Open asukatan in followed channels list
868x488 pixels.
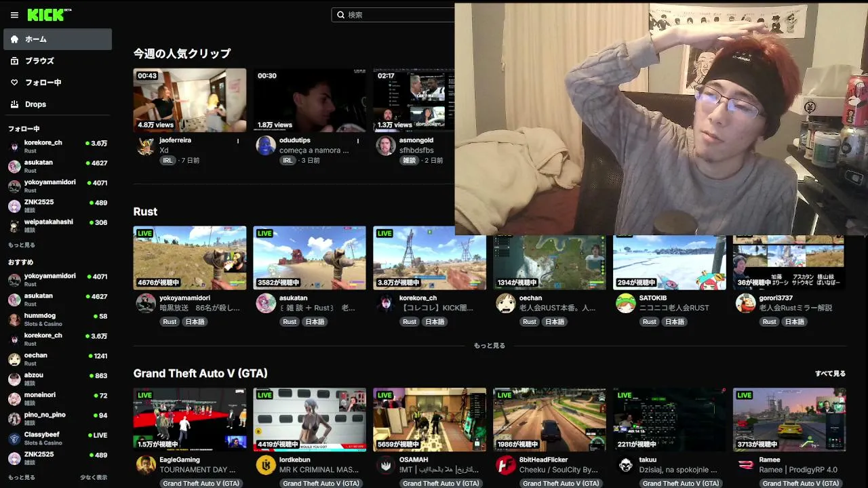tap(58, 166)
